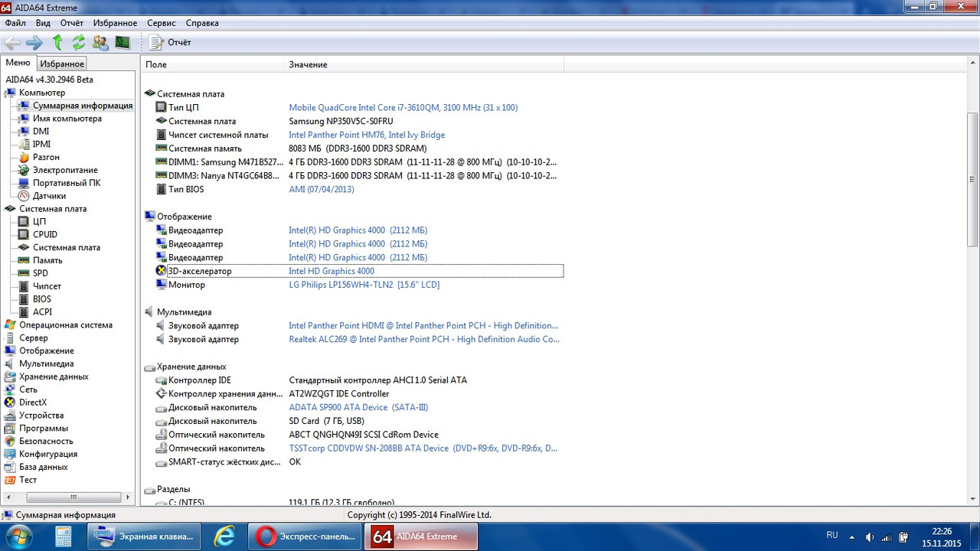Select the ACPI tree item
The height and width of the screenshot is (551, 980).
click(42, 312)
